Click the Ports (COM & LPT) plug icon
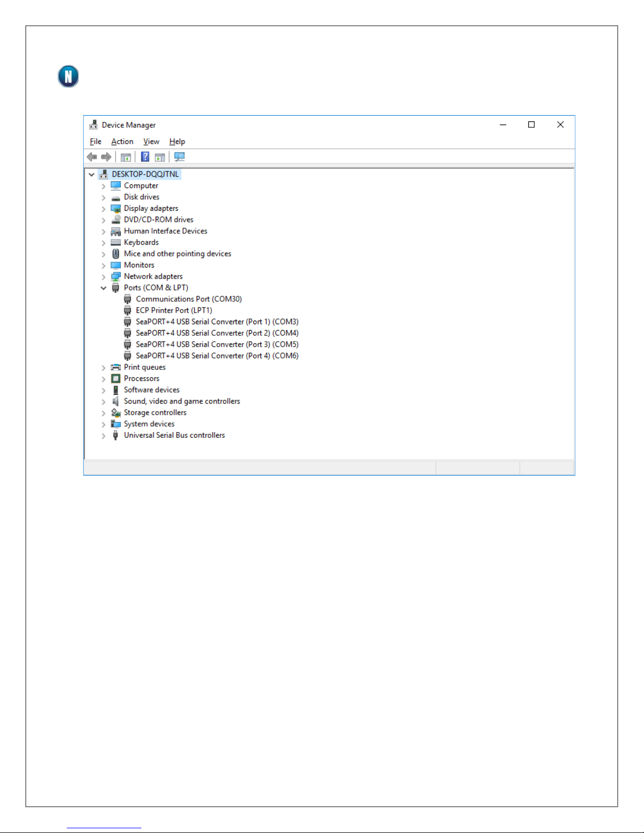 tap(116, 287)
